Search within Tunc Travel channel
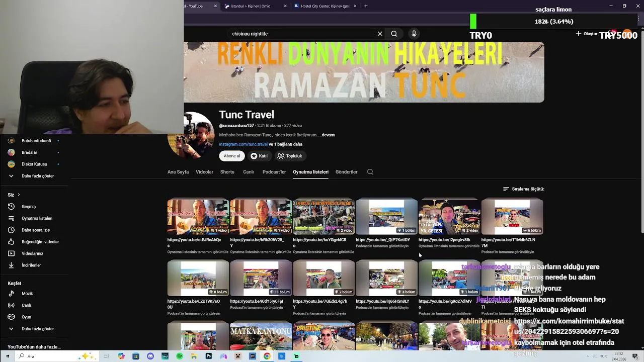The height and width of the screenshot is (362, 644). (x=370, y=172)
